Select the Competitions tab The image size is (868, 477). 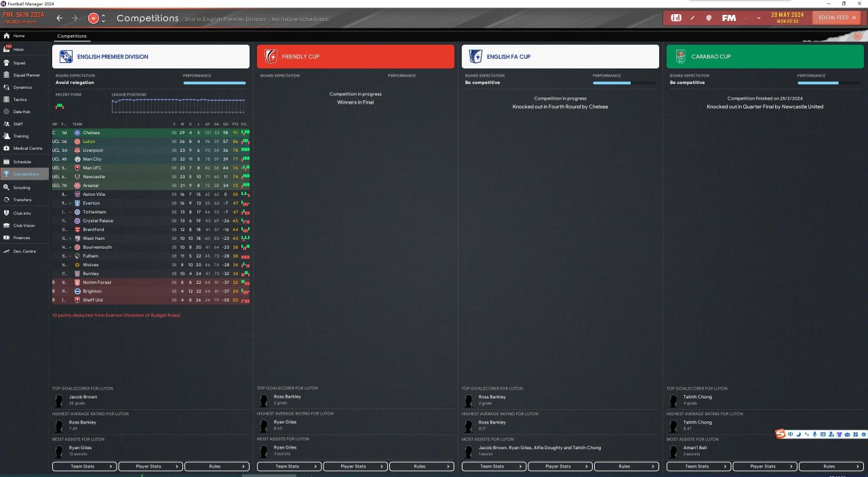click(x=72, y=36)
